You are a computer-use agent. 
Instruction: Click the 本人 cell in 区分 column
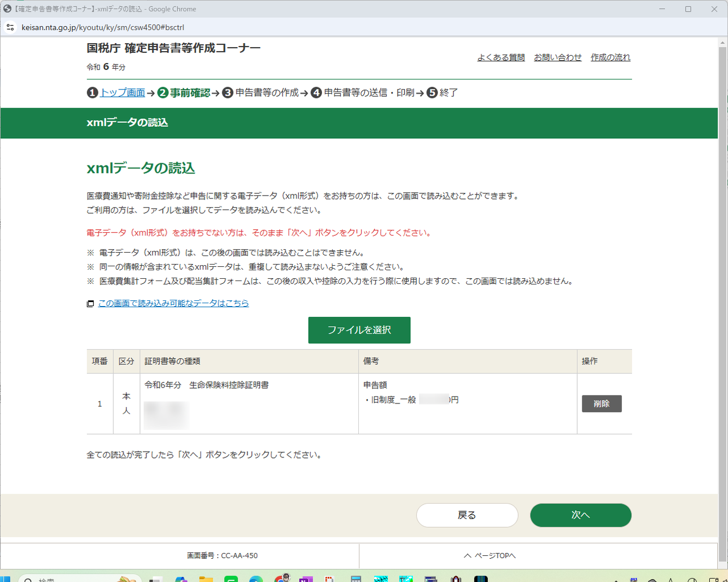click(126, 403)
